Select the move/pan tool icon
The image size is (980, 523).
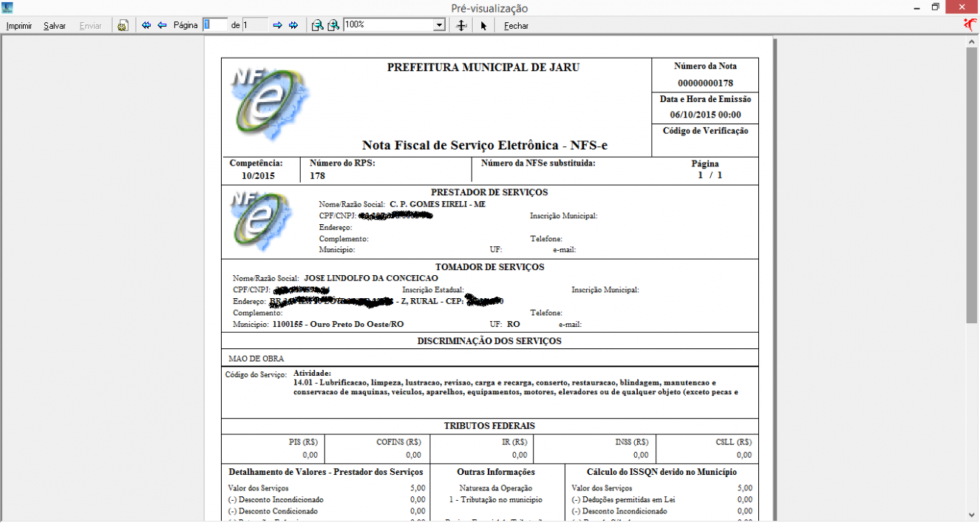461,25
